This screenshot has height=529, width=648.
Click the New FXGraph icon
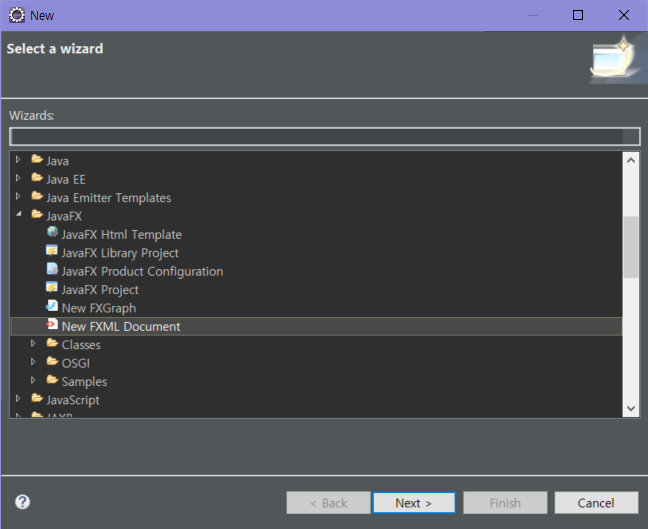click(x=52, y=306)
